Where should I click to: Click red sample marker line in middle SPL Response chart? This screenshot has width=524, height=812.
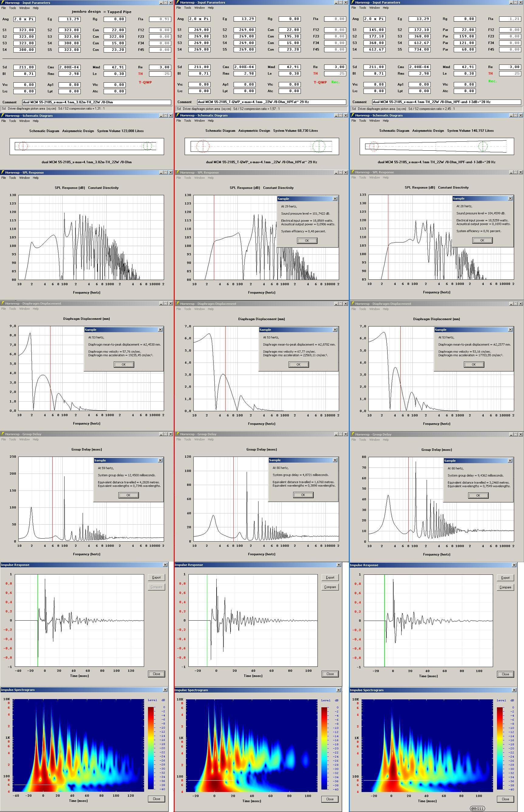(214, 237)
